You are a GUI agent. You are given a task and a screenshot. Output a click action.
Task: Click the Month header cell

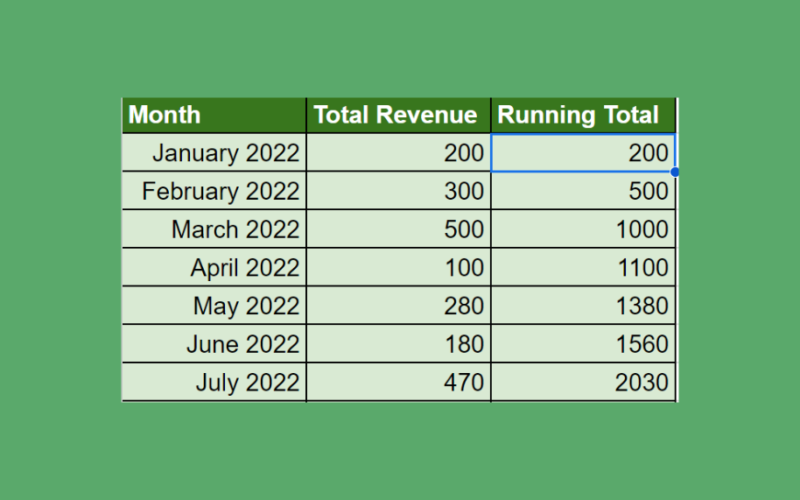click(214, 115)
